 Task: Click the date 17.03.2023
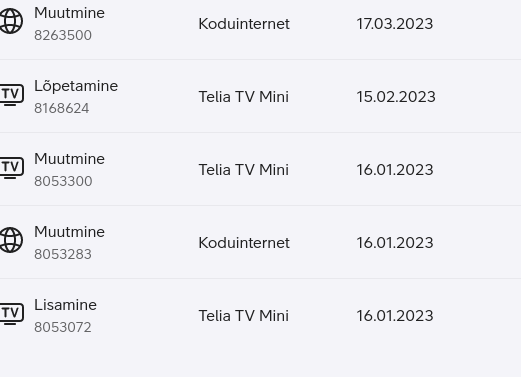point(395,24)
